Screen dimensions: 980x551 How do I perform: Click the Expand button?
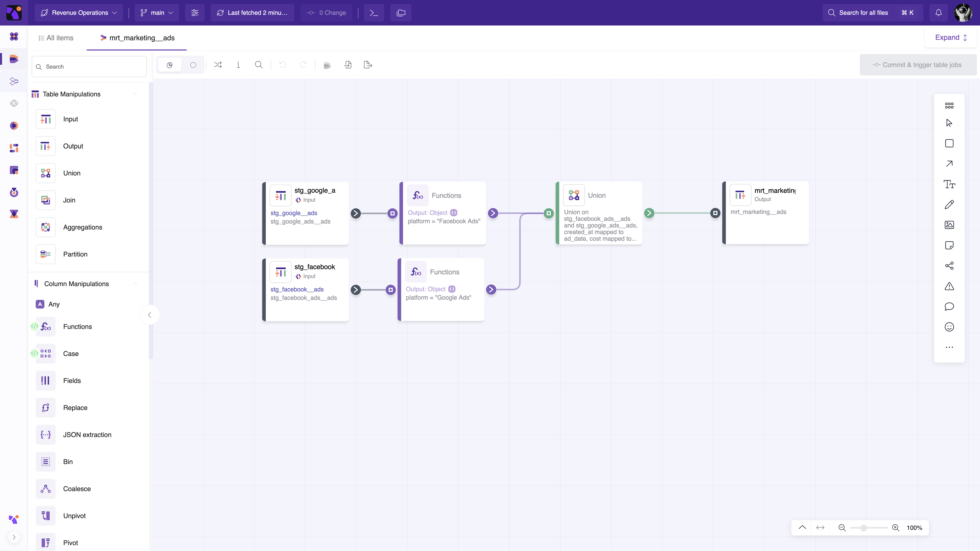tap(951, 38)
